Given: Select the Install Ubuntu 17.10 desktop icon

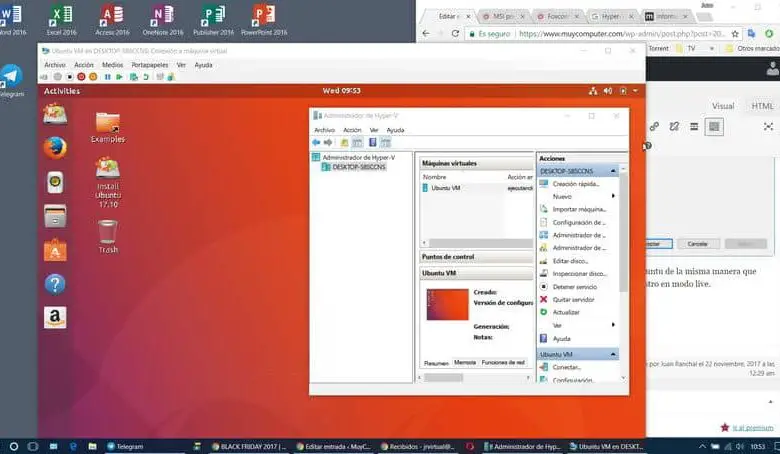Looking at the screenshot, I should point(108,182).
